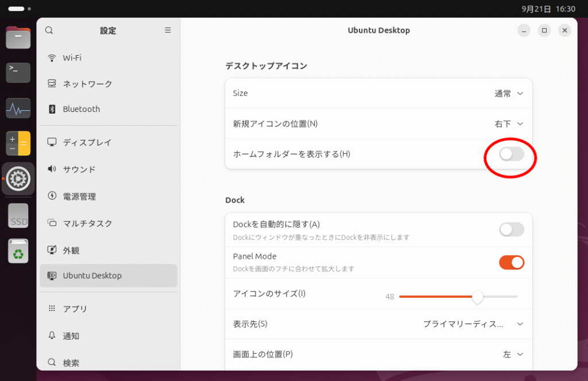Click the アイコンのサイズ slider handle
Screen dimensions: 588x381
(x=477, y=297)
